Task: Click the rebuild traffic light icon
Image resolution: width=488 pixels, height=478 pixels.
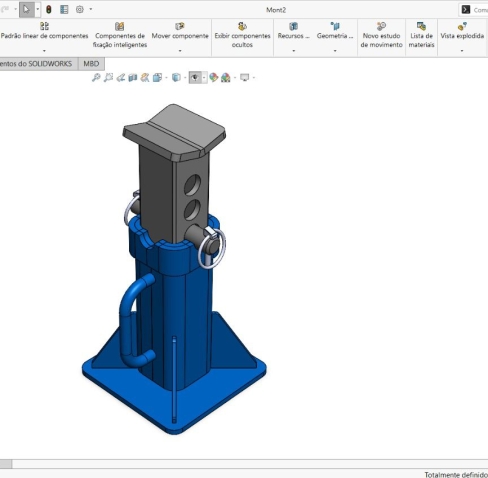Action: [49, 9]
